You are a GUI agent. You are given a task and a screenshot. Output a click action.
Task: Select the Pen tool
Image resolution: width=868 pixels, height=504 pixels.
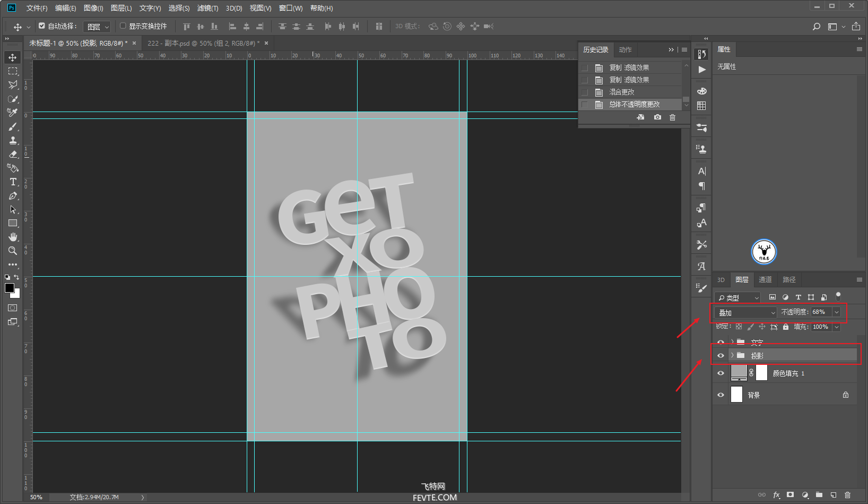click(13, 195)
